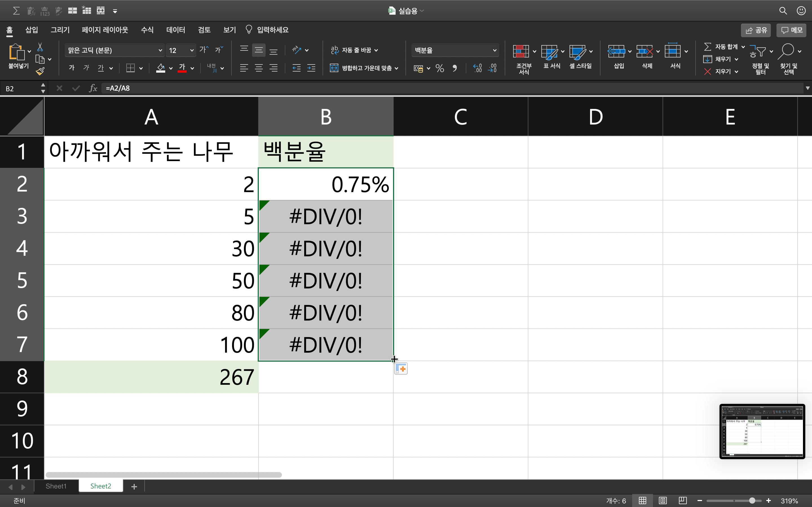Toggle bold formatting (가)

pyautogui.click(x=71, y=68)
